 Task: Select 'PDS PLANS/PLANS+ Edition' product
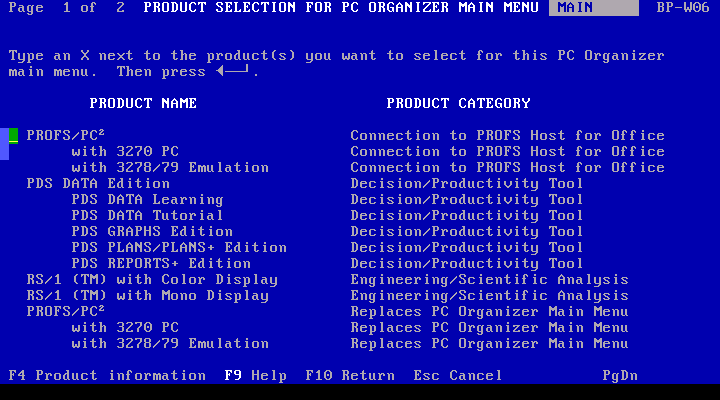point(179,248)
